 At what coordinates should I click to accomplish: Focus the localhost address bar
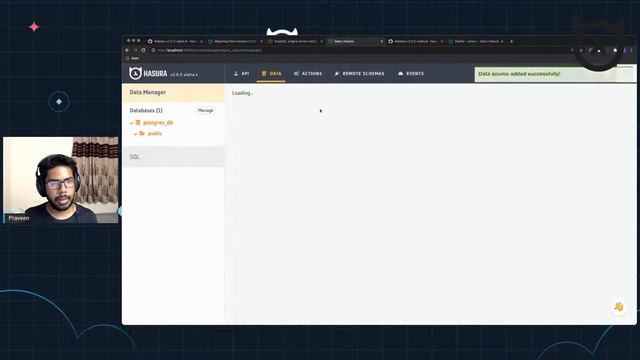coord(359,50)
